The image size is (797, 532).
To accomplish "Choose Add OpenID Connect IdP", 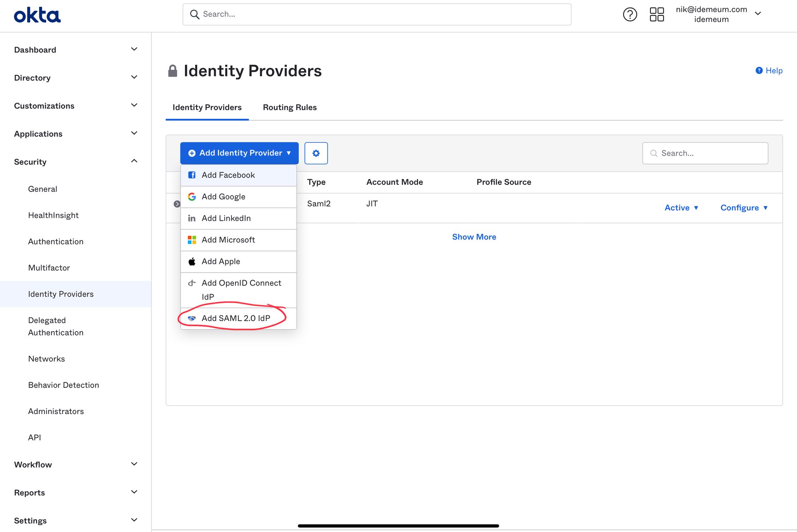I will click(x=238, y=290).
